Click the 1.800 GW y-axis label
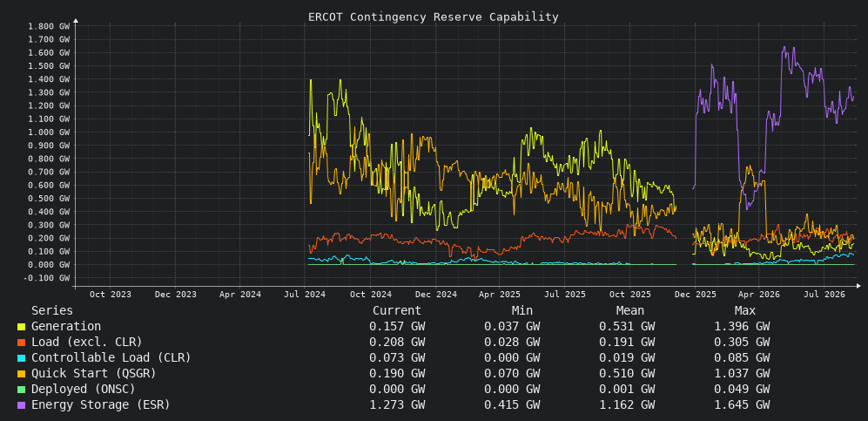 (x=49, y=26)
